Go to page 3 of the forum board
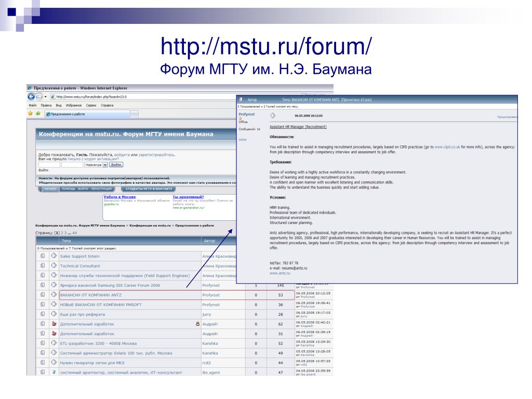This screenshot has width=532, height=399. [x=65, y=233]
